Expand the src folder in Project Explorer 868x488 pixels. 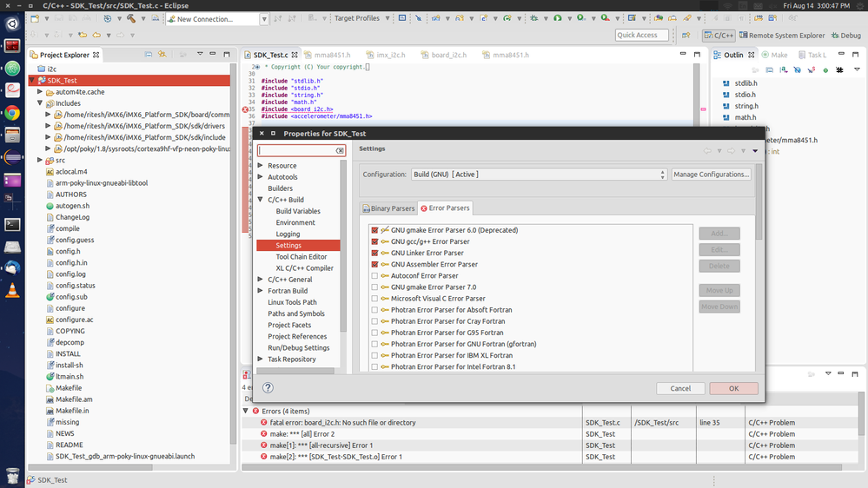40,160
